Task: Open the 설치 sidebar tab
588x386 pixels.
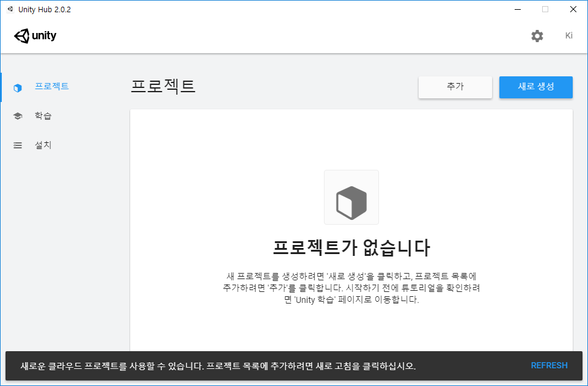Action: coord(43,145)
